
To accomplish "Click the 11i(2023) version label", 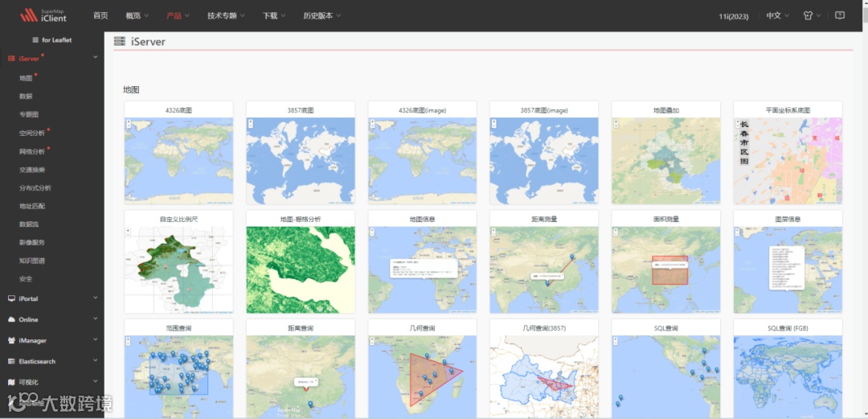I will [x=734, y=16].
